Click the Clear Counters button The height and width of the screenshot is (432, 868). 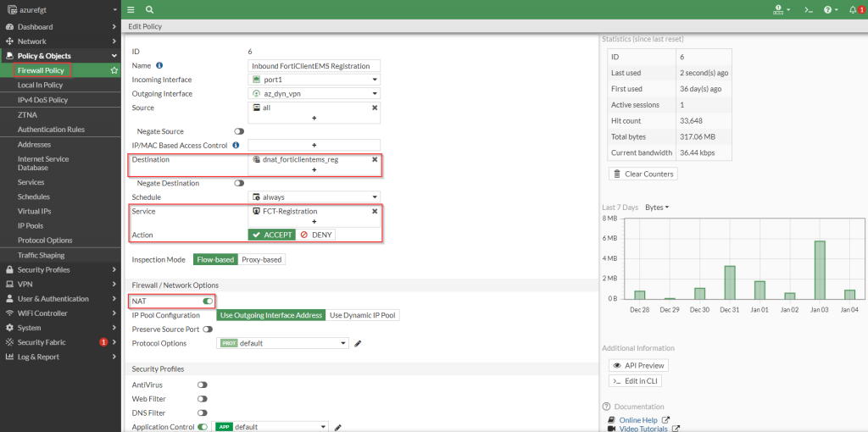[x=643, y=174]
